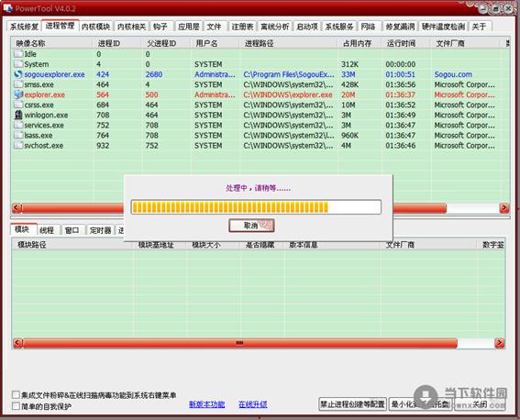Click the services.exe process icon

(18, 125)
